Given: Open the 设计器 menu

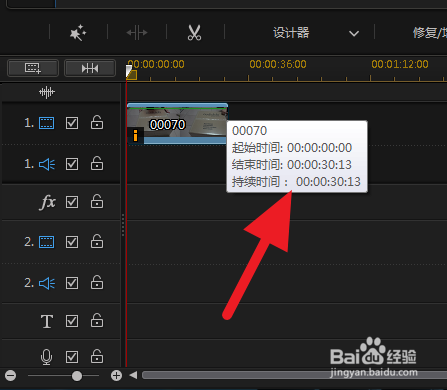Looking at the screenshot, I should (x=291, y=33).
